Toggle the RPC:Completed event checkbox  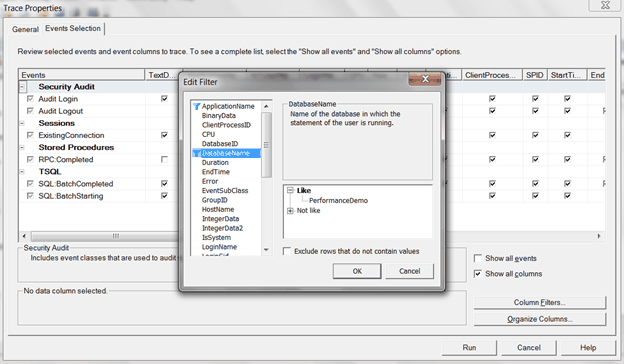[30, 160]
